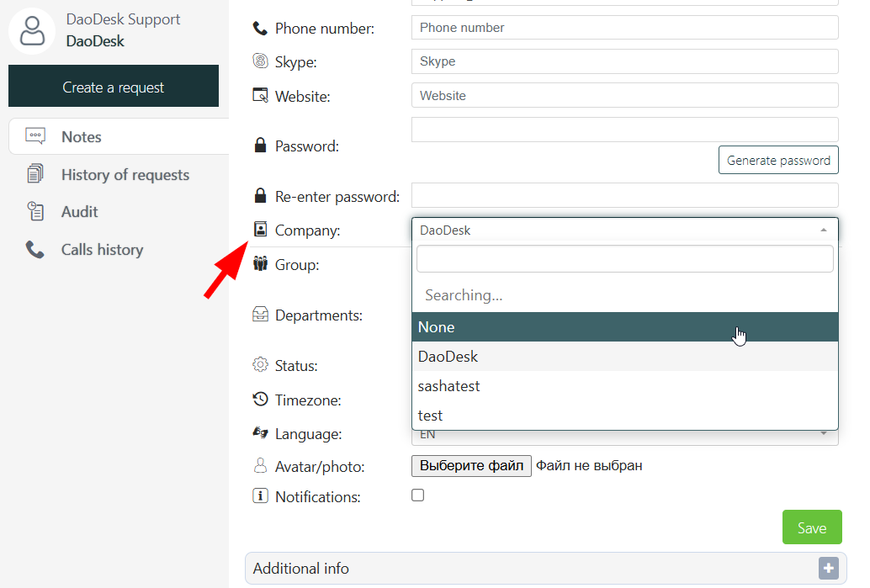Click the Group people icon
The height and width of the screenshot is (588, 870).
tap(260, 263)
